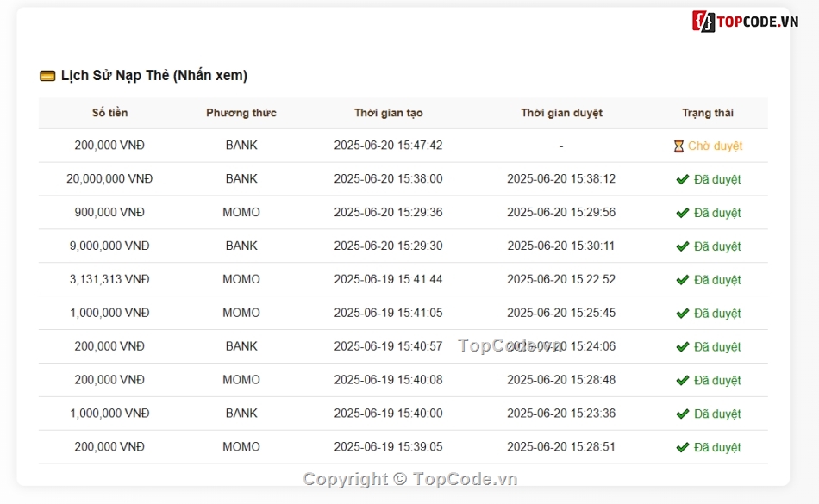Click Đã duyệt status in the 20,000,000 VNĐ row
Image resolution: width=819 pixels, height=504 pixels.
[717, 179]
